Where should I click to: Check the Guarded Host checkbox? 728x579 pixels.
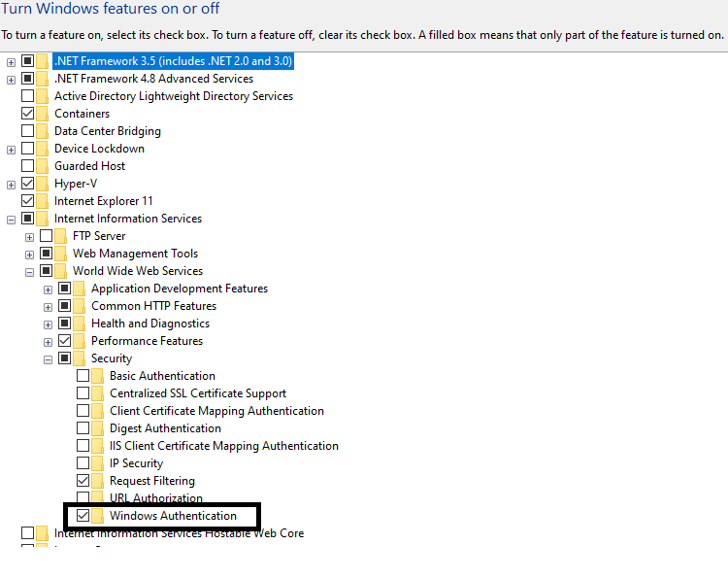point(28,166)
